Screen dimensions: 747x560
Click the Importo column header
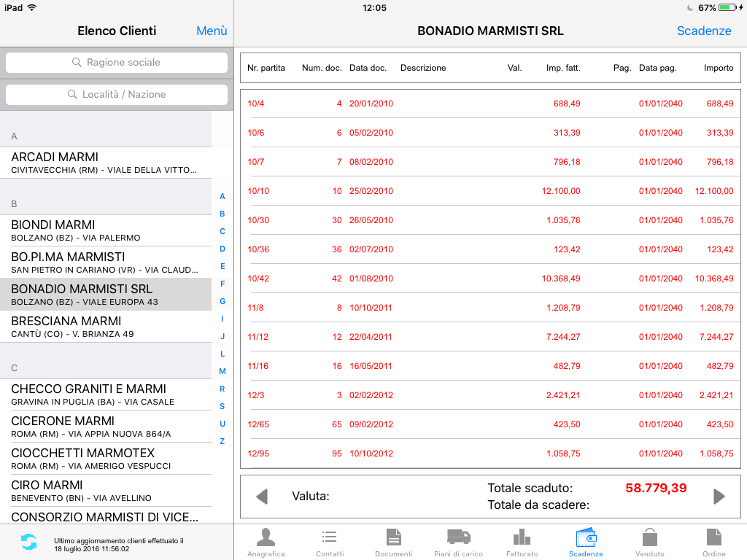click(719, 68)
